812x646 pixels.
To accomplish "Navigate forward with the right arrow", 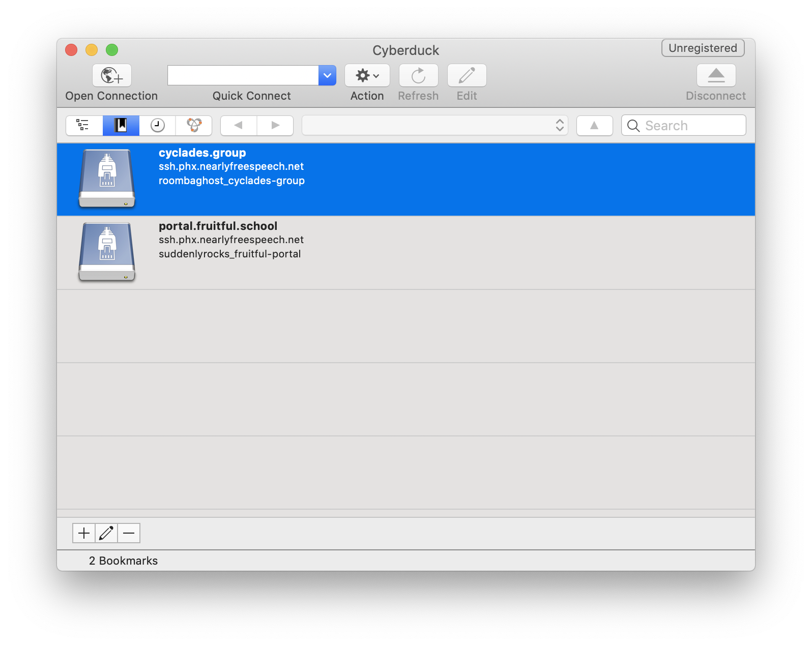I will [x=275, y=125].
